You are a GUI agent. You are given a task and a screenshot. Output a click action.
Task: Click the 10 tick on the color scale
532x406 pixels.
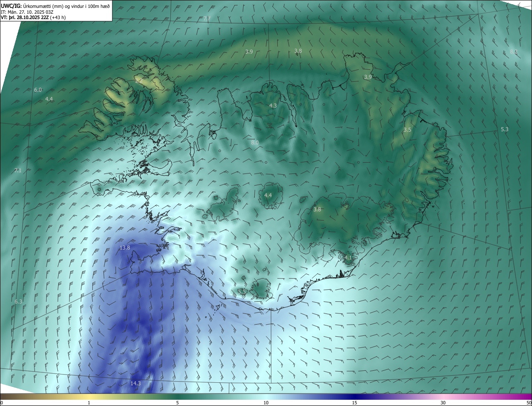[x=266, y=403]
